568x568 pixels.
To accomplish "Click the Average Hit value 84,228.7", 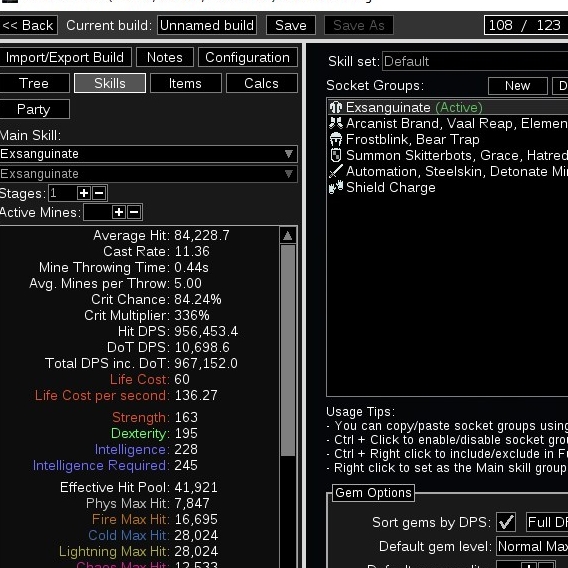I will coord(202,235).
